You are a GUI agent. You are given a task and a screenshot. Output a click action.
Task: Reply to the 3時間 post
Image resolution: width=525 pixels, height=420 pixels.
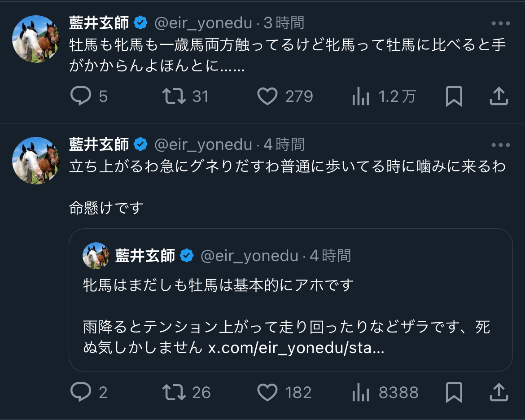[81, 96]
